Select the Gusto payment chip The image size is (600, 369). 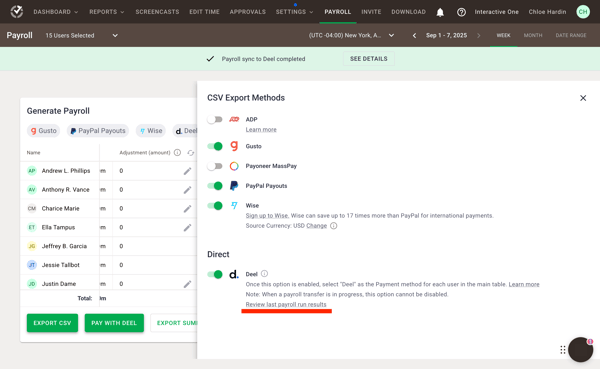tap(43, 131)
